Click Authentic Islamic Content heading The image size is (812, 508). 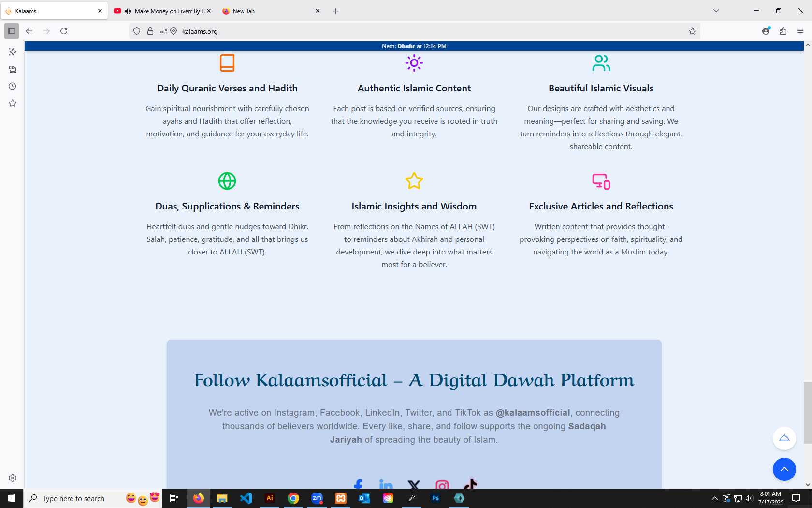point(414,88)
